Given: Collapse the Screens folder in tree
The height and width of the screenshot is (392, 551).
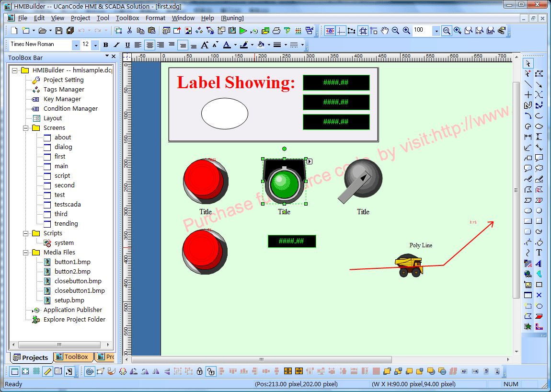Looking at the screenshot, I should [x=25, y=128].
